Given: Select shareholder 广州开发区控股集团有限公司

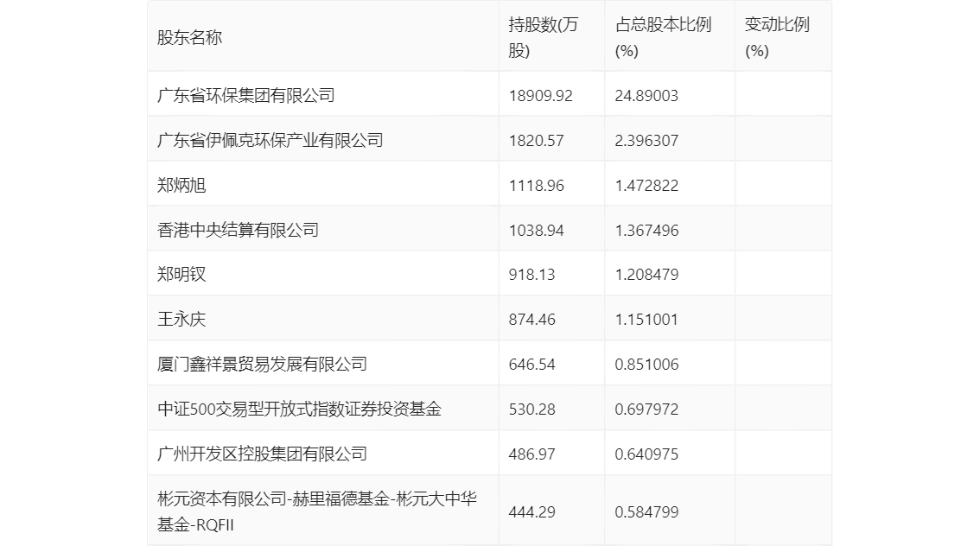Looking at the screenshot, I should pos(262,454).
